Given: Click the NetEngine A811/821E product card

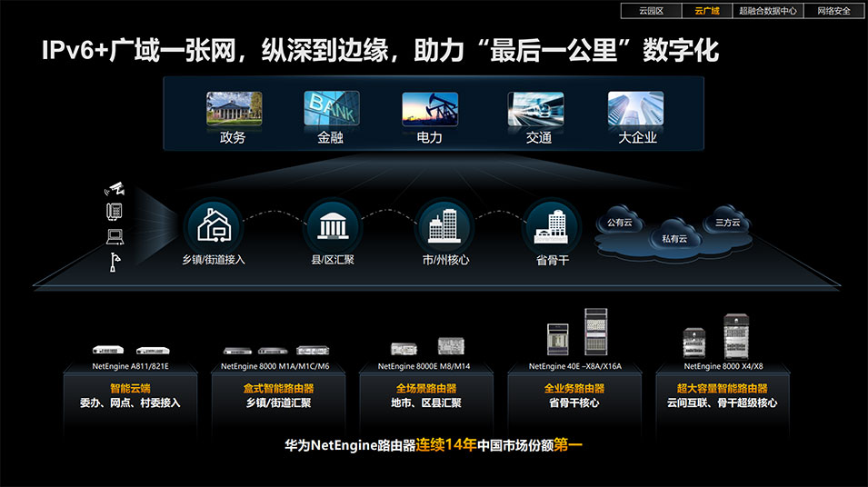Looking at the screenshot, I should pos(131,388).
